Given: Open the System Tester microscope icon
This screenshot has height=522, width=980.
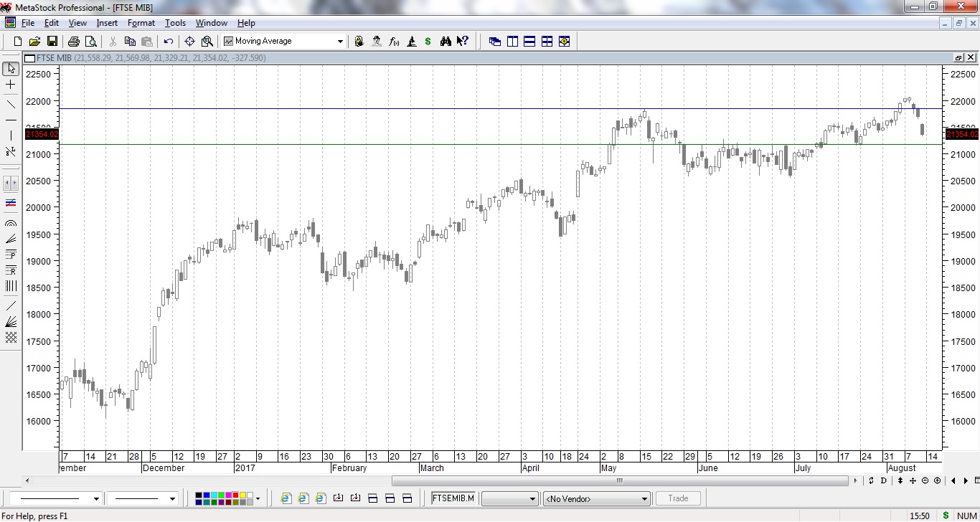Looking at the screenshot, I should point(412,42).
